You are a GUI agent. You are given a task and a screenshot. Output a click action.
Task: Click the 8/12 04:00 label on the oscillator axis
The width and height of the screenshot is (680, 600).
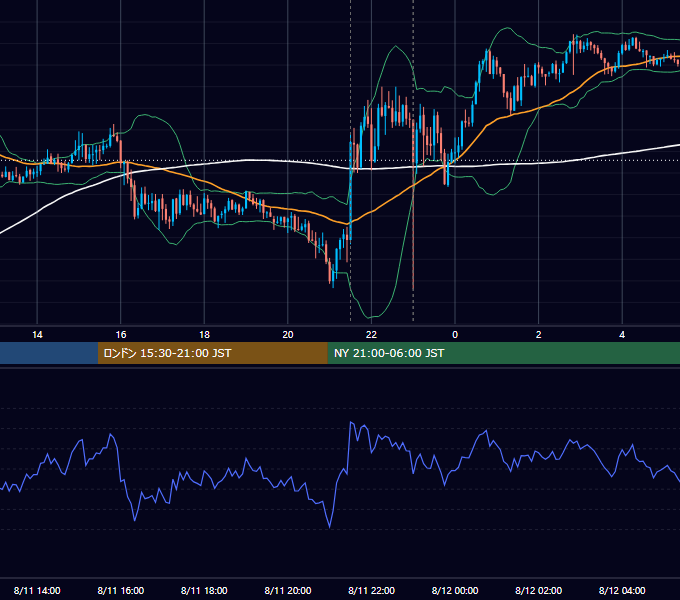(622, 590)
